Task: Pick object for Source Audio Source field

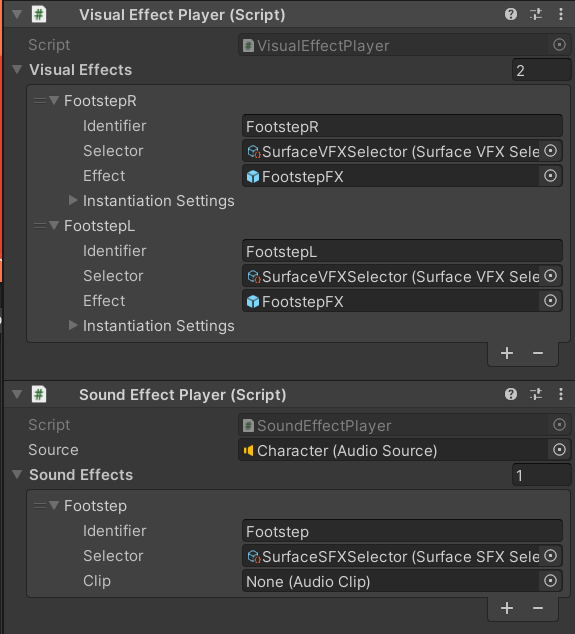Action: [559, 450]
